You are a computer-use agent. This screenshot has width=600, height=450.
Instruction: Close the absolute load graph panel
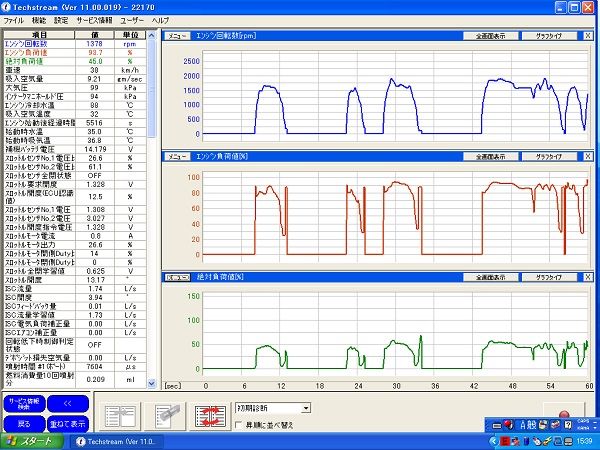tap(588, 277)
